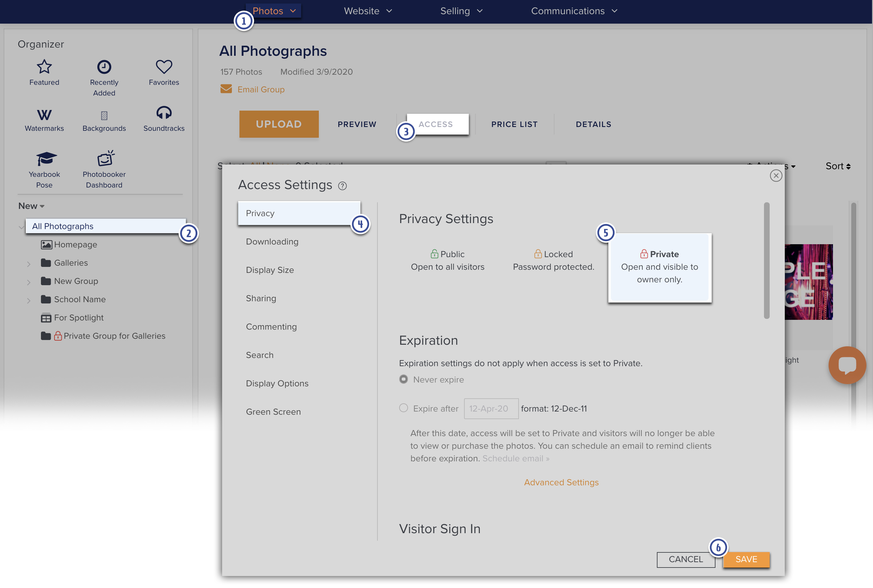Image resolution: width=873 pixels, height=588 pixels.
Task: Open the chat bubble widget
Action: click(847, 365)
